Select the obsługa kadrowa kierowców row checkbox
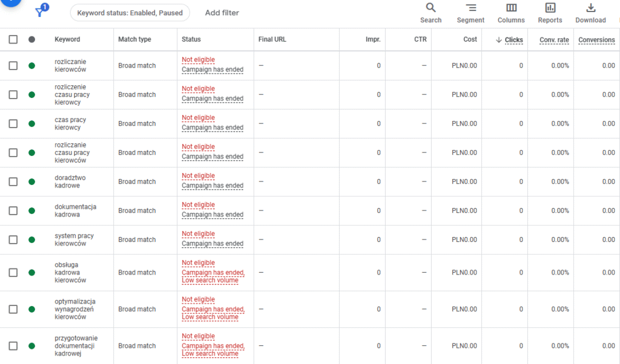This screenshot has width=620, height=364. click(13, 272)
